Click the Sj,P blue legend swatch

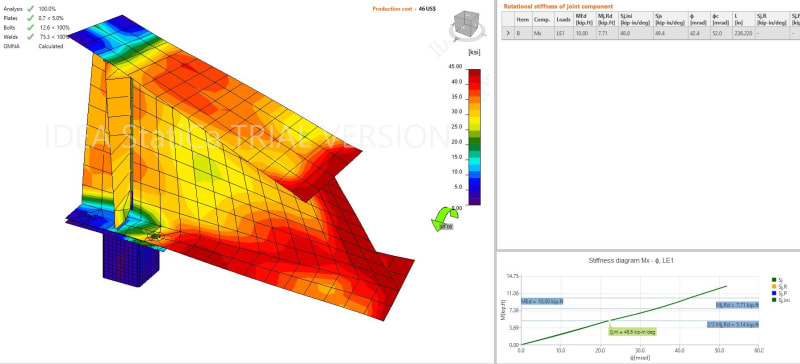point(774,293)
